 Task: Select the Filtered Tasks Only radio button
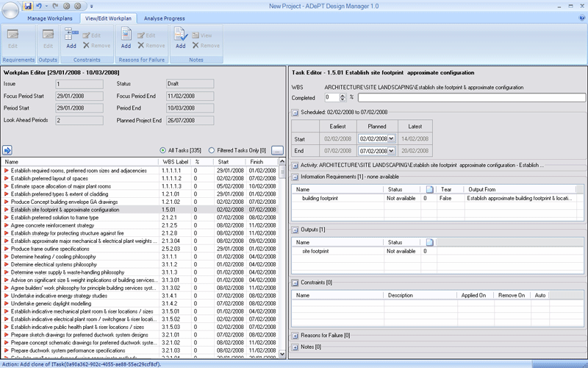212,150
